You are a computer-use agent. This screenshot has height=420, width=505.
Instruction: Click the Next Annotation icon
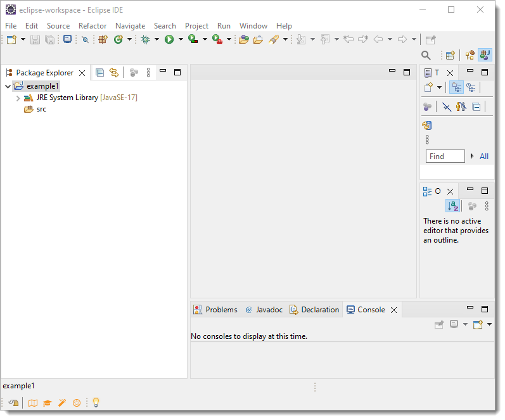(301, 39)
